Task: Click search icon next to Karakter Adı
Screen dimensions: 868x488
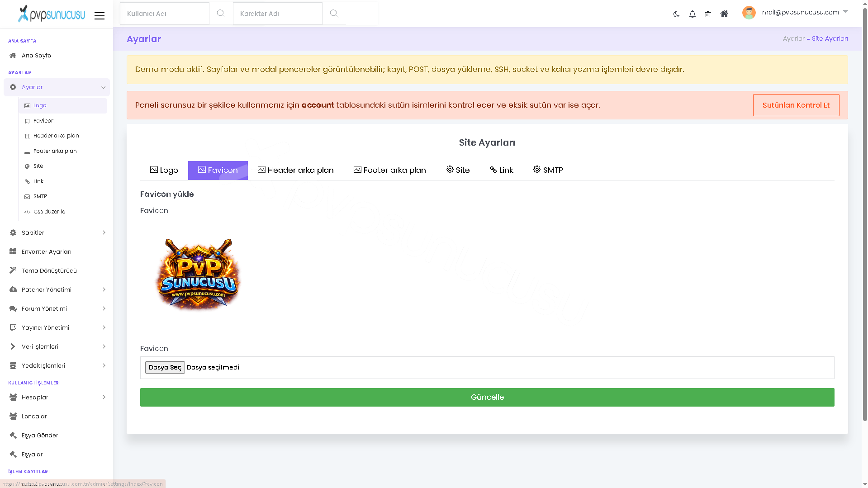Action: click(334, 14)
